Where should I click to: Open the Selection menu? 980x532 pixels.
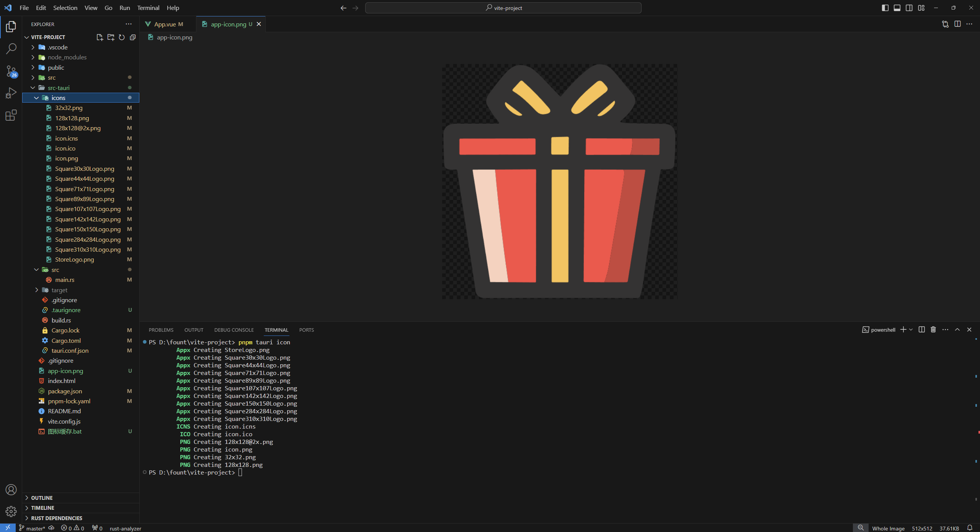(65, 8)
